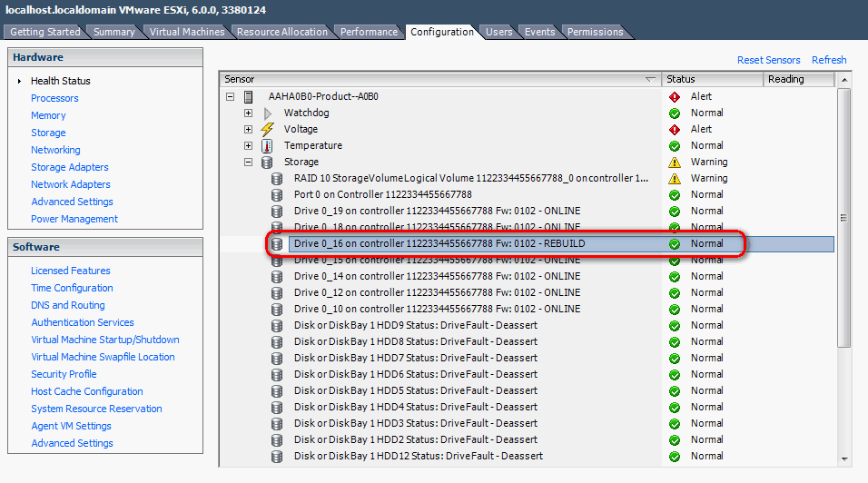868x483 pixels.
Task: Select Port 0 on Controller row
Action: pos(382,195)
